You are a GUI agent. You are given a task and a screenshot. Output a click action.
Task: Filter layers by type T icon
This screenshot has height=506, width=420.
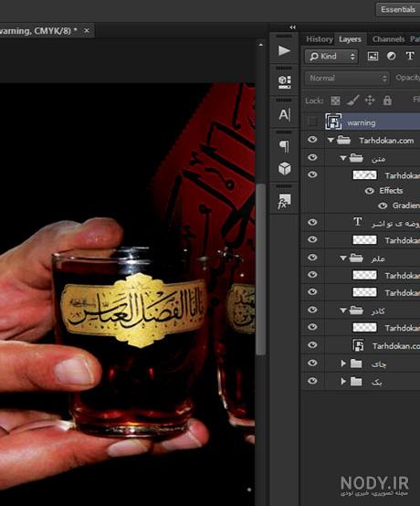pyautogui.click(x=410, y=56)
